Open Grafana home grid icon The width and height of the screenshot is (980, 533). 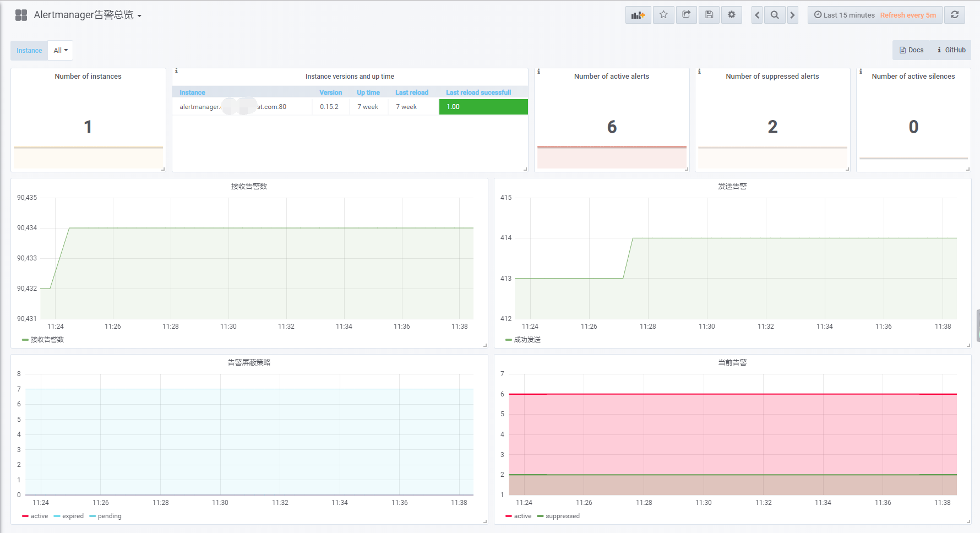pos(21,15)
